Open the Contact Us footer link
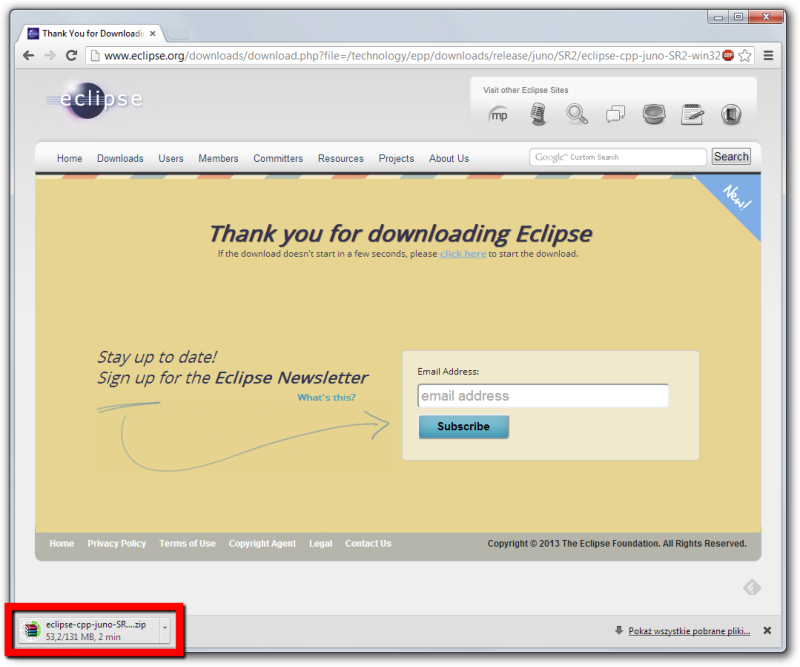This screenshot has width=800, height=667. click(x=368, y=544)
